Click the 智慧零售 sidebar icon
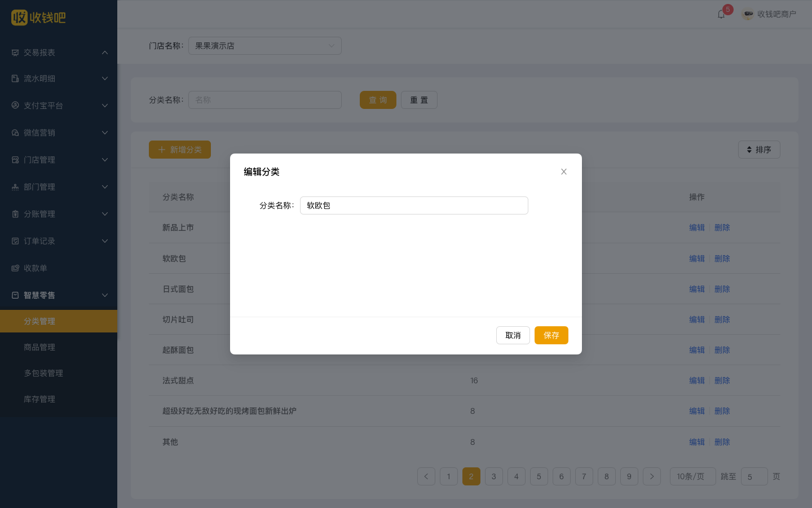The width and height of the screenshot is (812, 508). (x=15, y=295)
